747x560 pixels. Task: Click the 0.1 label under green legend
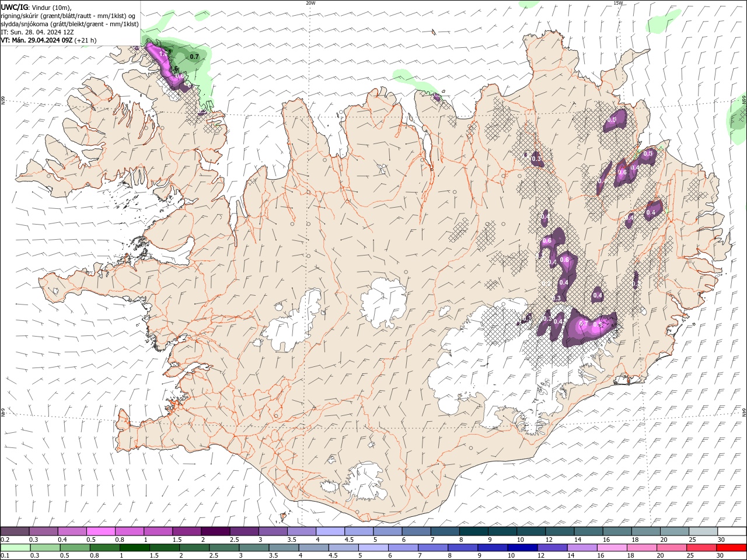(5, 556)
